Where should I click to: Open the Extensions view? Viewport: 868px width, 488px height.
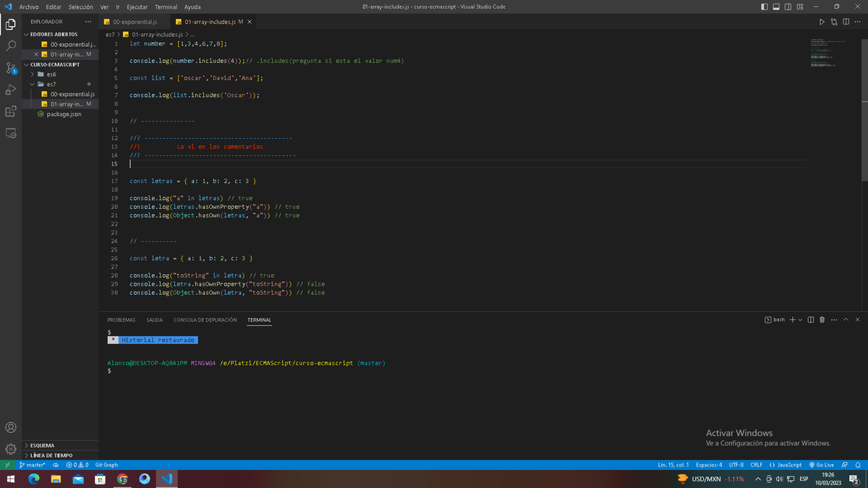11,111
